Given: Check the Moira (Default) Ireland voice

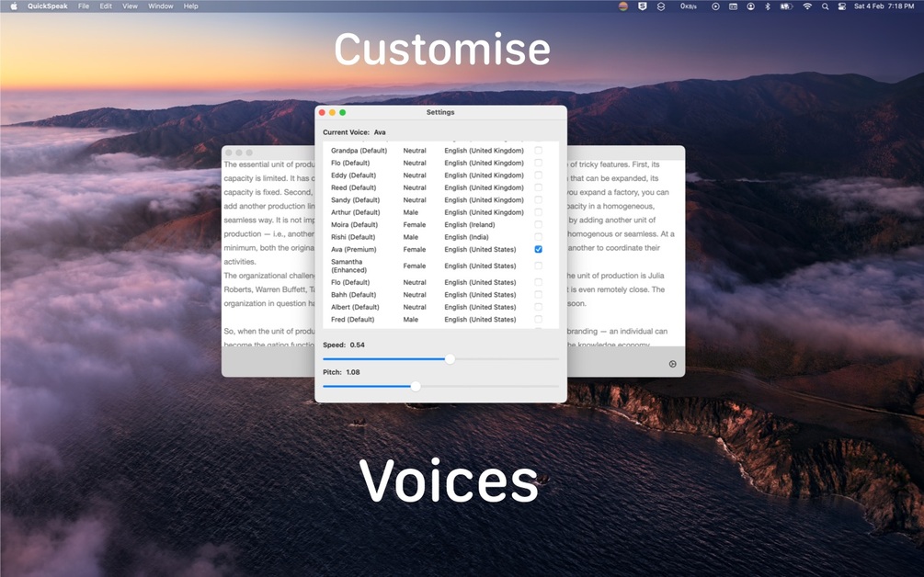Looking at the screenshot, I should pyautogui.click(x=538, y=224).
